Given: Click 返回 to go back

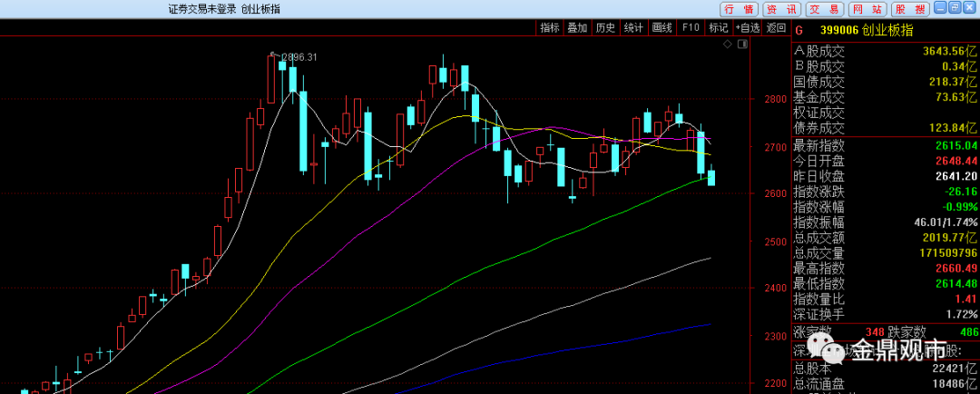Looking at the screenshot, I should tap(776, 27).
